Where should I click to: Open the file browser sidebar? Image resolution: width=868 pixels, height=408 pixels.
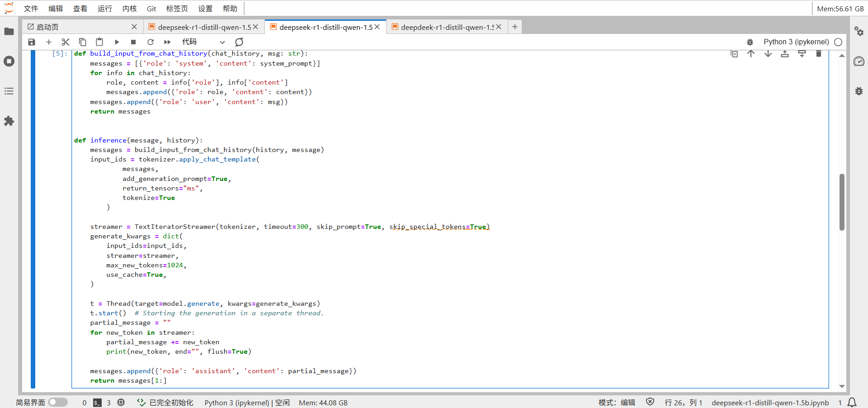(x=9, y=31)
